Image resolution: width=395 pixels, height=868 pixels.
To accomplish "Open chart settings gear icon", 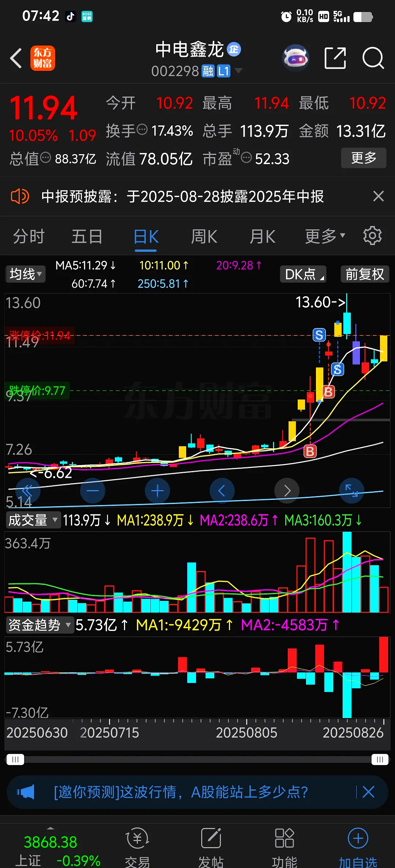I will (x=372, y=236).
